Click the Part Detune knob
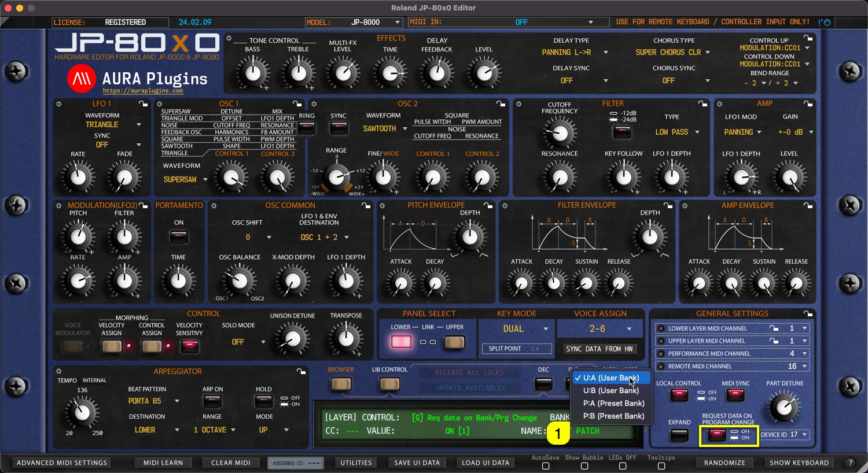Screen dimensions: 868x473 (784, 407)
